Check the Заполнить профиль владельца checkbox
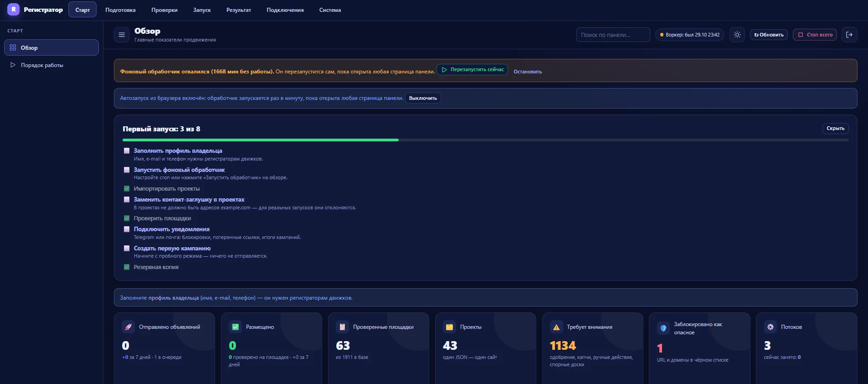The image size is (868, 384). pyautogui.click(x=127, y=150)
